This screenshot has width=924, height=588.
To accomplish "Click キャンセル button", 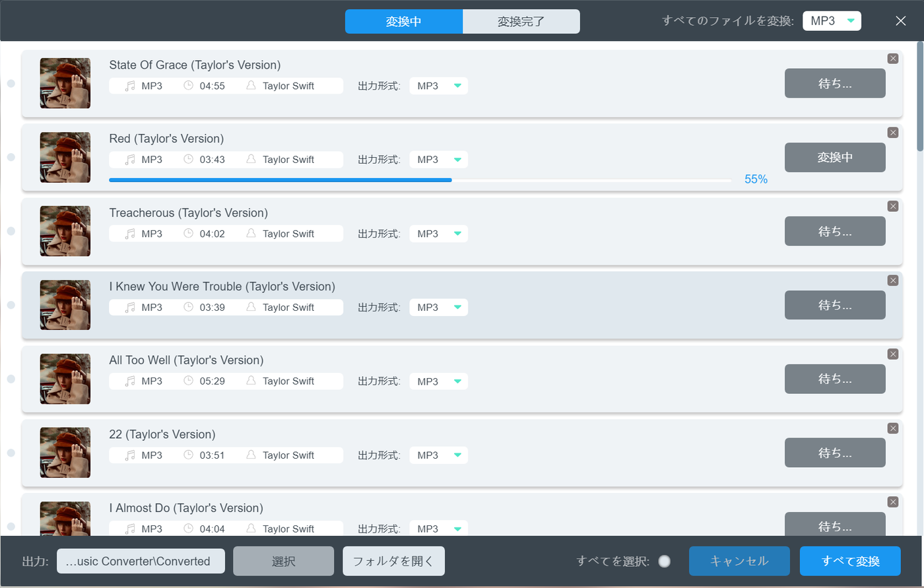I will (739, 561).
